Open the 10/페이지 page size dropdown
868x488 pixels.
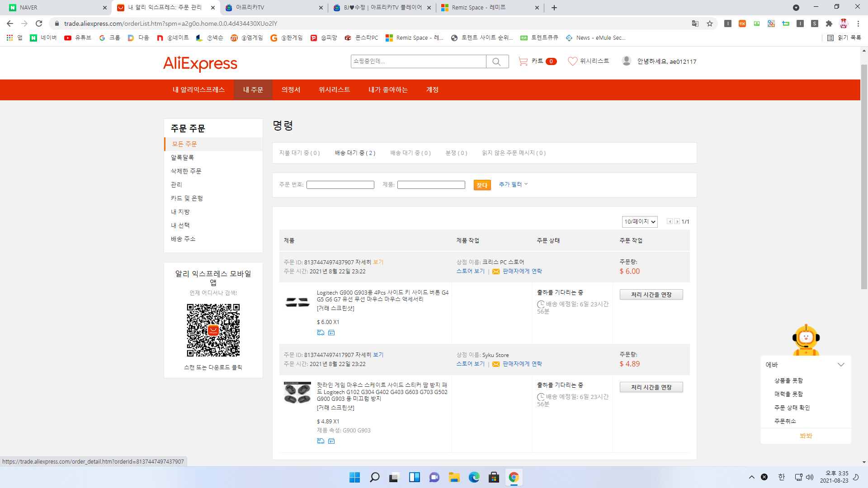point(640,221)
